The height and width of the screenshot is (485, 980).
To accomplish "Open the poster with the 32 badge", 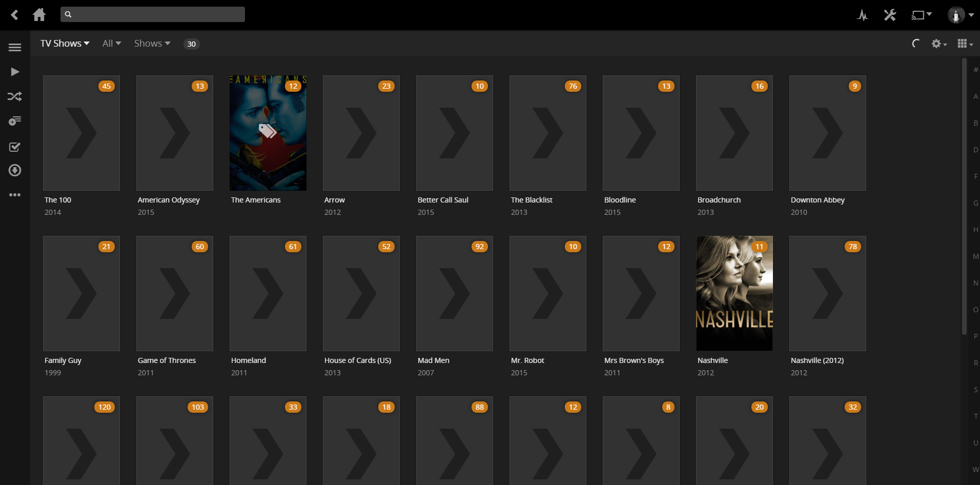I will (x=828, y=440).
